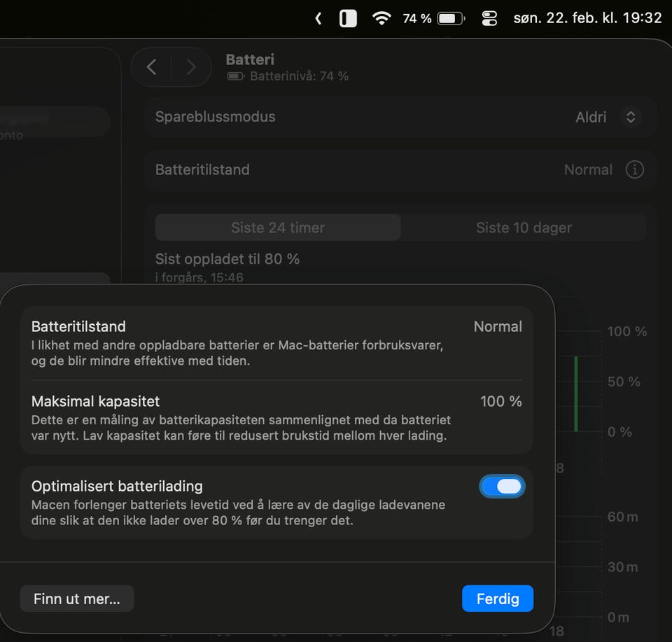Viewport: 672px width, 642px height.
Task: Toggle the Optimalisert batterilading switch
Action: click(x=502, y=487)
